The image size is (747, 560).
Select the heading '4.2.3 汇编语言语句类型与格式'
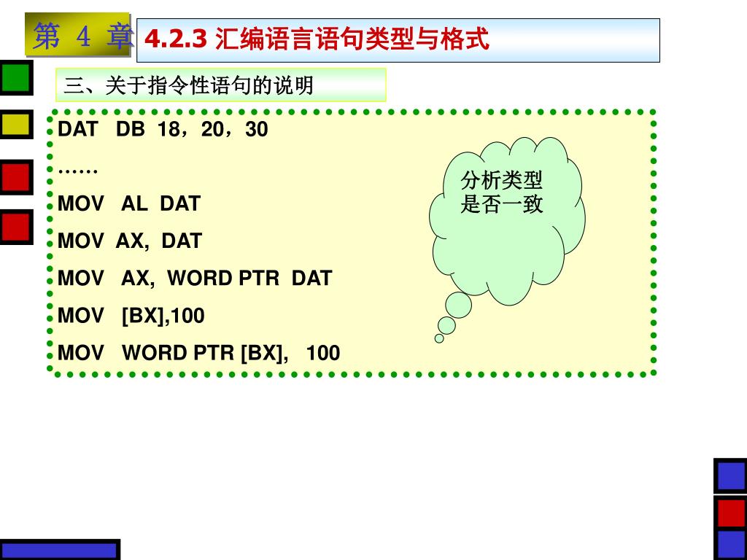(317, 39)
